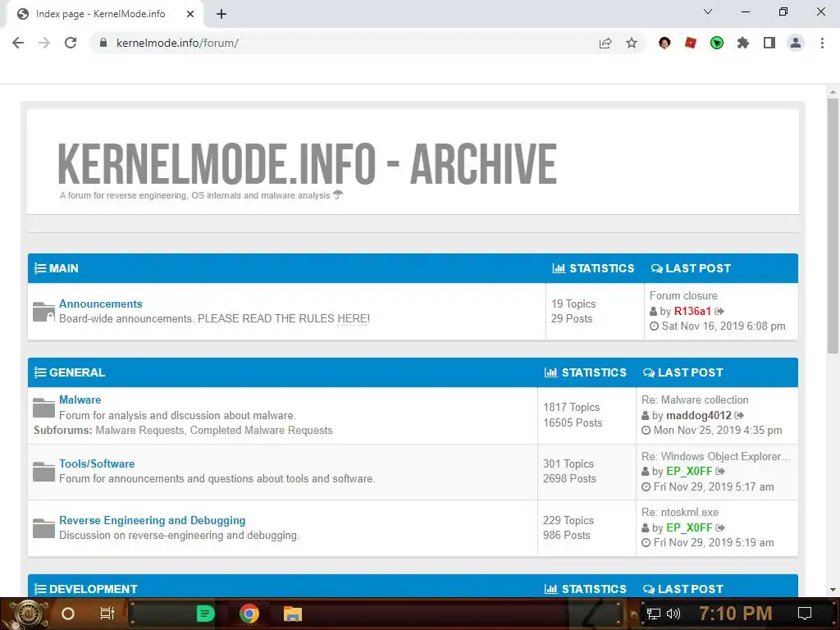The width and height of the screenshot is (840, 630).
Task: Open Reverse Engineering and Debugging forum
Action: [152, 521]
